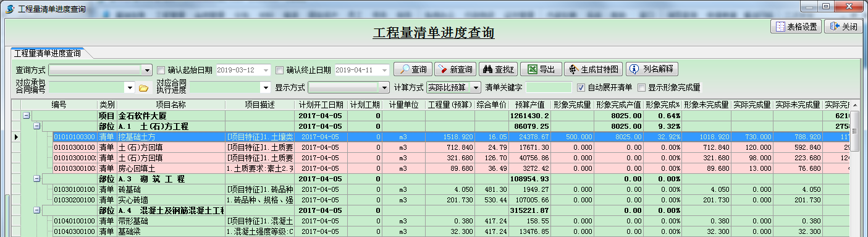Click value 315221.87 in A.4 row
The width and height of the screenshot is (868, 237).
[x=529, y=210]
